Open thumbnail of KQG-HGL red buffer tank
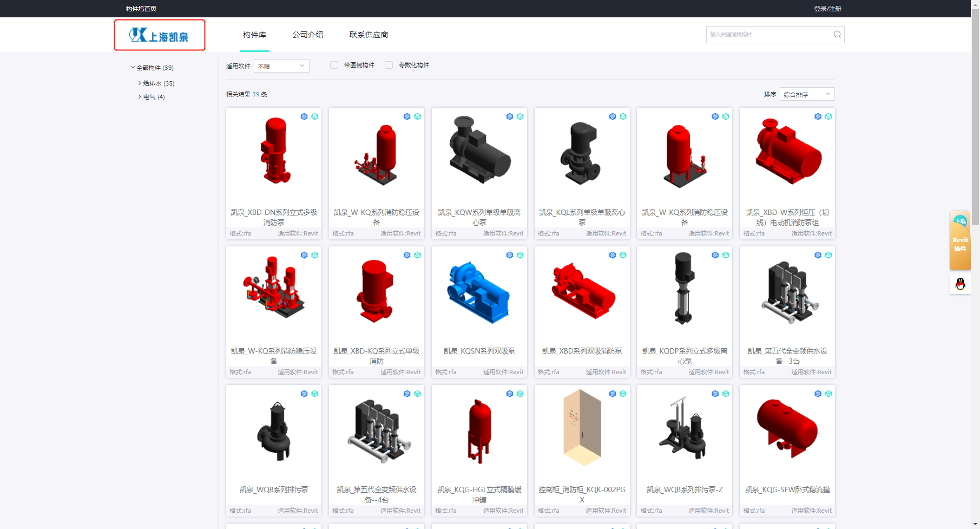The height and width of the screenshot is (529, 980). coord(479,432)
